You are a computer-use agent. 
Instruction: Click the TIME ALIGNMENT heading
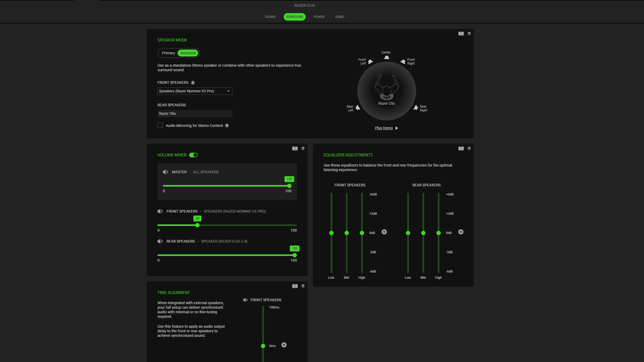(173, 293)
